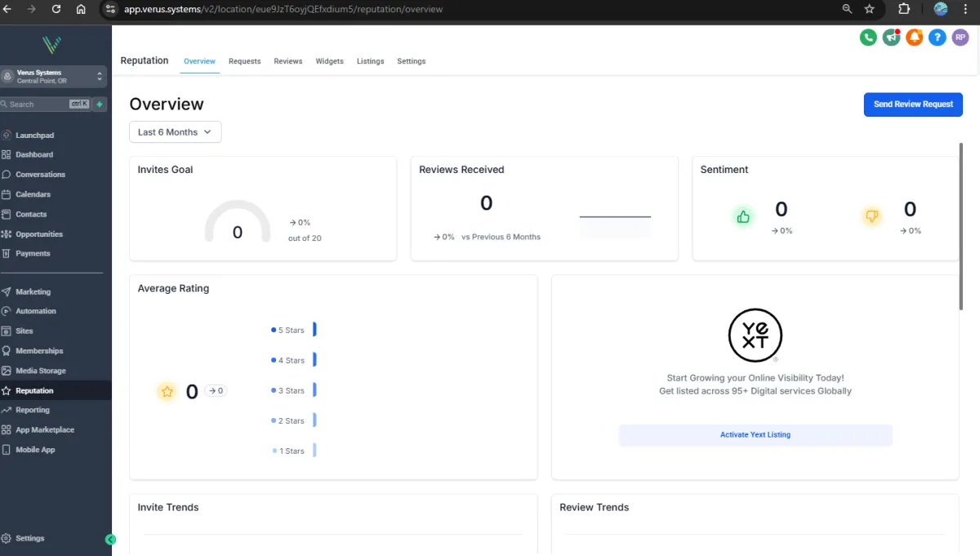980x556 pixels.
Task: Open the browser profile globe icon
Action: click(x=941, y=9)
